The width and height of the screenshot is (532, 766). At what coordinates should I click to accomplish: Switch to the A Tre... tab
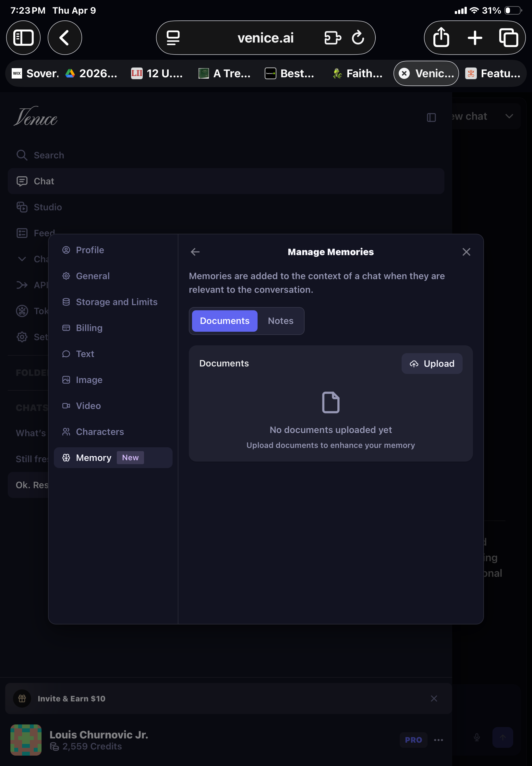coord(224,73)
